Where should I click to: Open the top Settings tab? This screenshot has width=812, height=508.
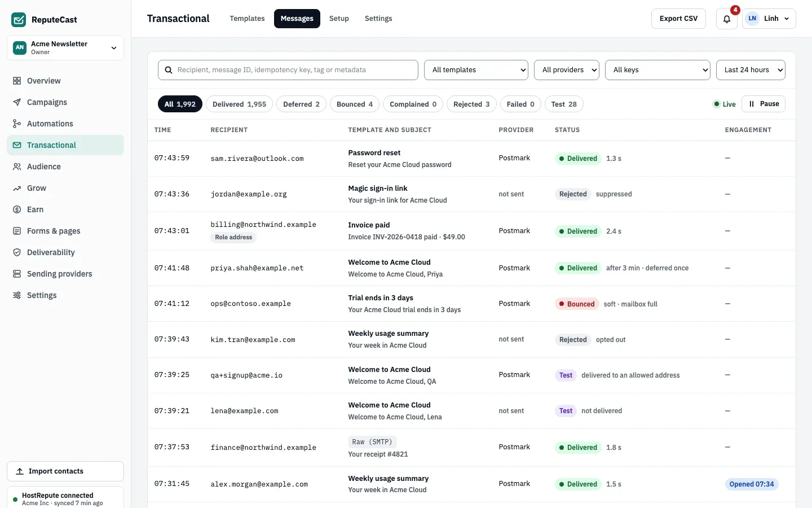pyautogui.click(x=378, y=19)
